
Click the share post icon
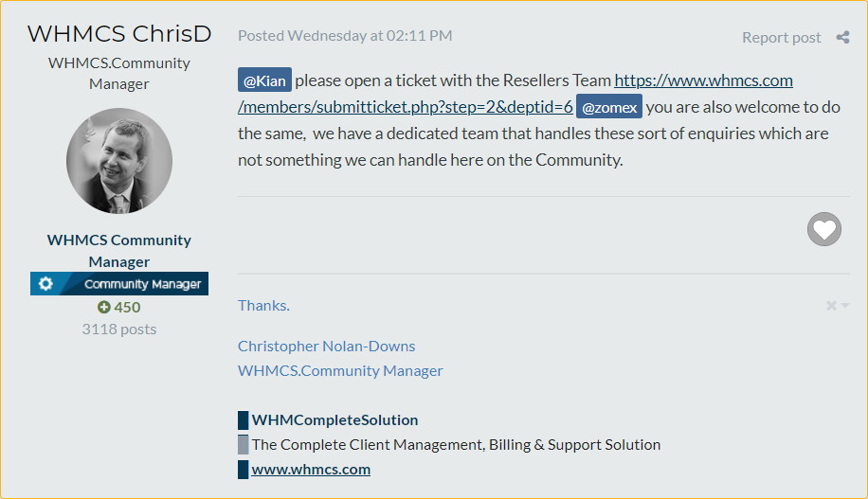click(842, 37)
